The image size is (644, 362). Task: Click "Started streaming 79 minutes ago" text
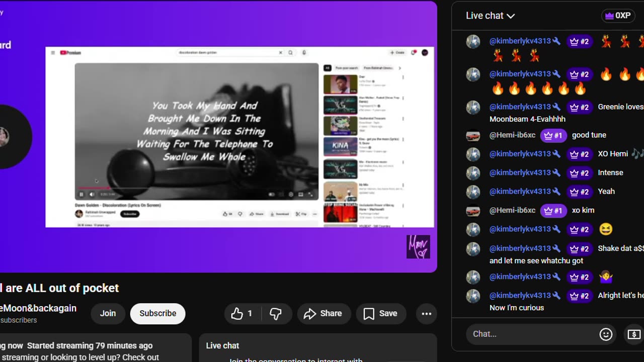point(90,345)
